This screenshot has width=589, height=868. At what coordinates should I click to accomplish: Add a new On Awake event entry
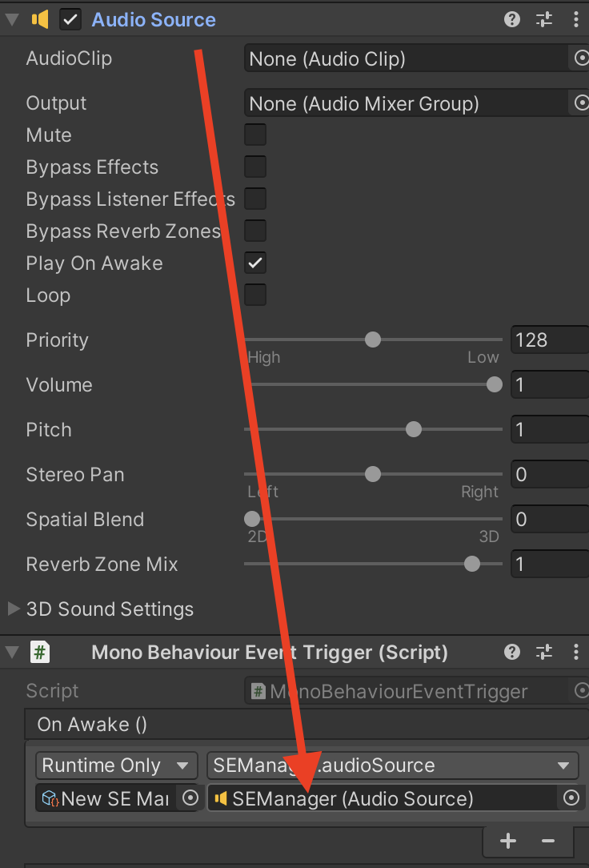[x=507, y=842]
